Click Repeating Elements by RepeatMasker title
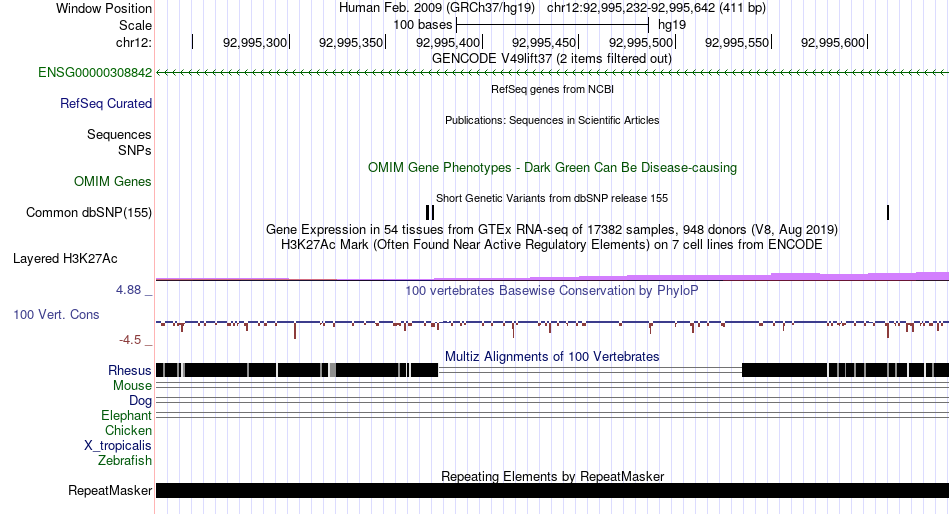 pos(552,476)
